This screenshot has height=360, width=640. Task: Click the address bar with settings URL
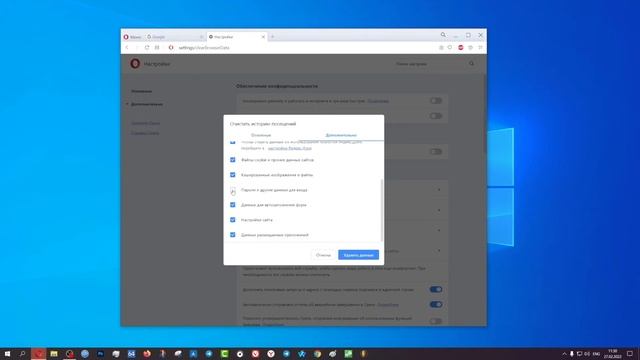click(x=302, y=48)
